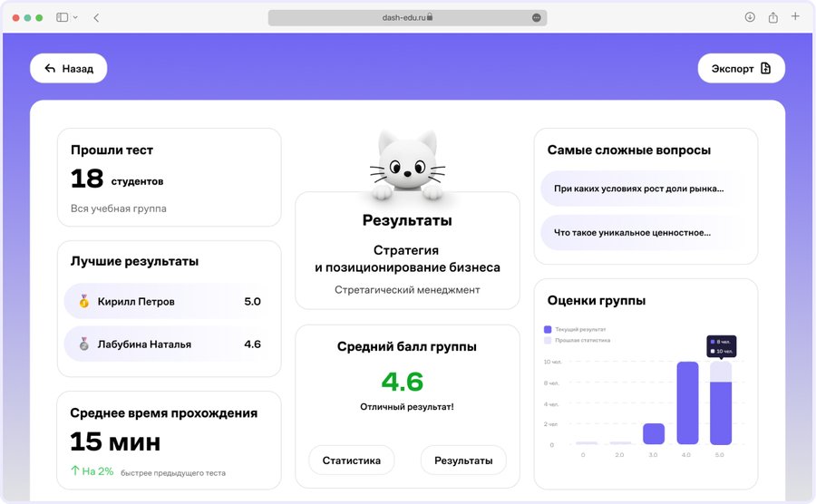The height and width of the screenshot is (504, 816).
Task: Click the back arrow icon in Назад
Action: coord(50,69)
